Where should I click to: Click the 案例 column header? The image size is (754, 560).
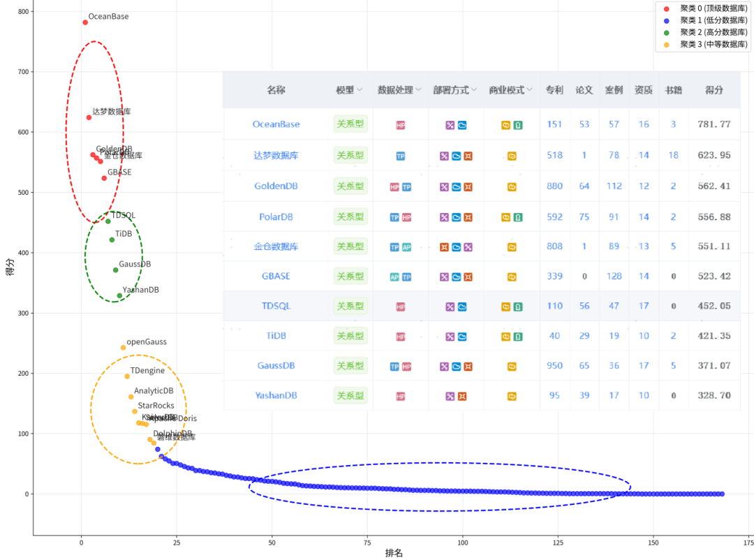coord(614,90)
